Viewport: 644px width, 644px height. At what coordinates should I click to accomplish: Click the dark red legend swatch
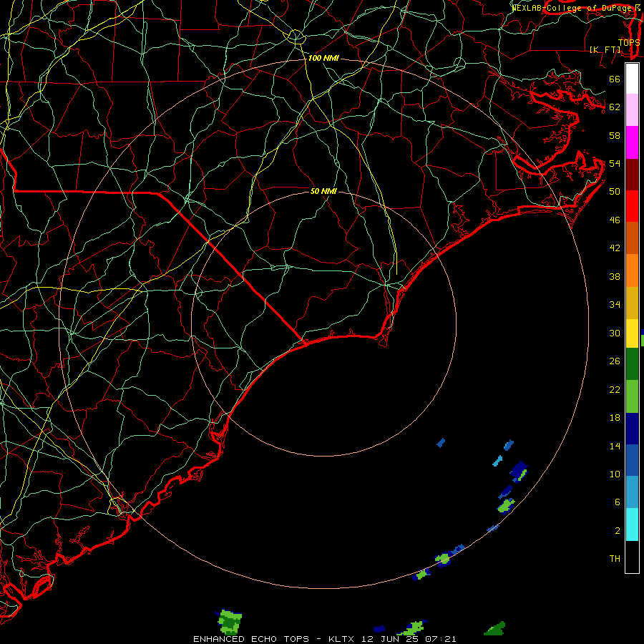632,174
